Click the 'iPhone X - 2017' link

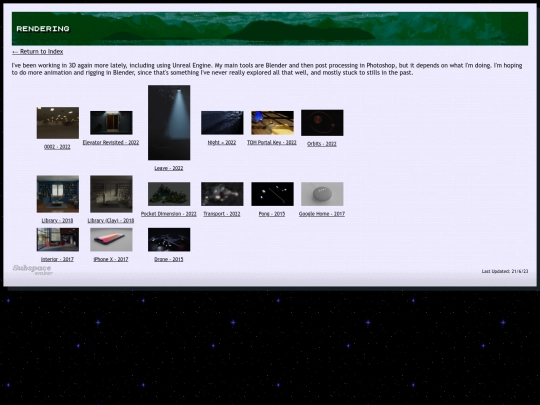click(111, 259)
